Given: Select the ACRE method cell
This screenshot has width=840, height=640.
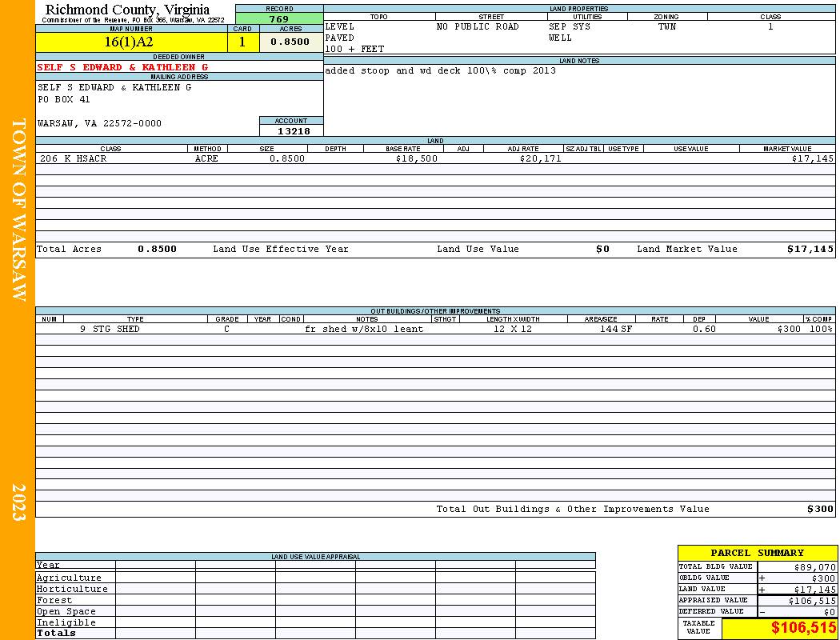Looking at the screenshot, I should click(x=206, y=158).
